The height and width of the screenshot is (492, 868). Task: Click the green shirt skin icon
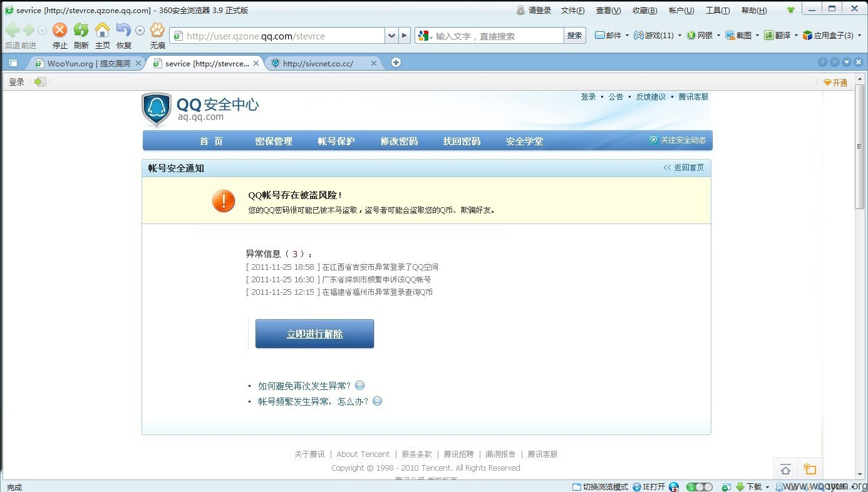[x=791, y=10]
